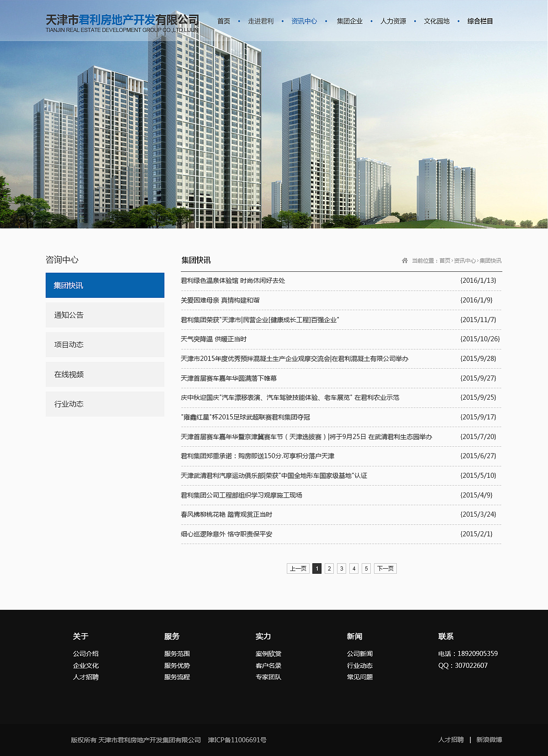Go to page 3 in pagination
The width and height of the screenshot is (548, 756).
pyautogui.click(x=342, y=568)
